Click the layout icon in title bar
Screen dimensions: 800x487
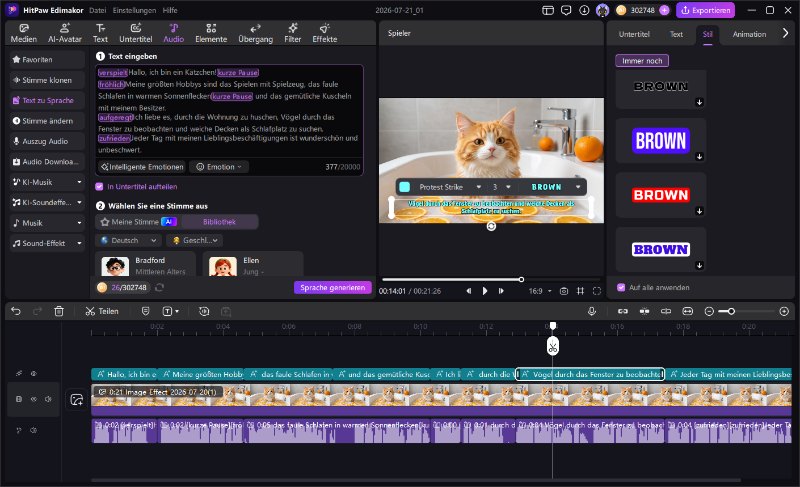tap(548, 10)
